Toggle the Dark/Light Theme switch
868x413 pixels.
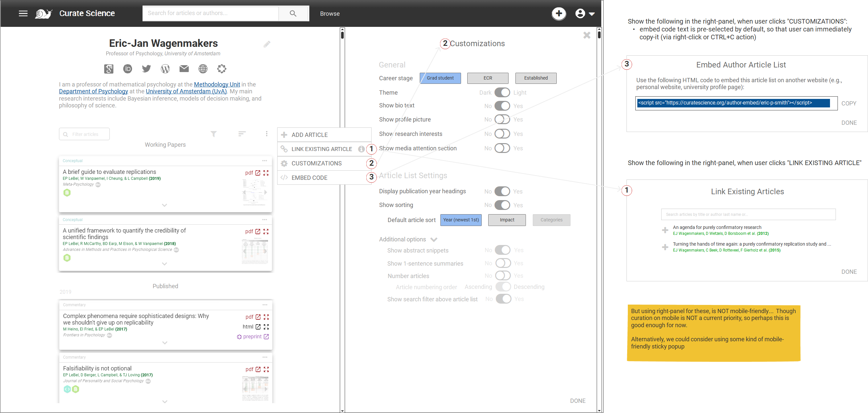502,92
